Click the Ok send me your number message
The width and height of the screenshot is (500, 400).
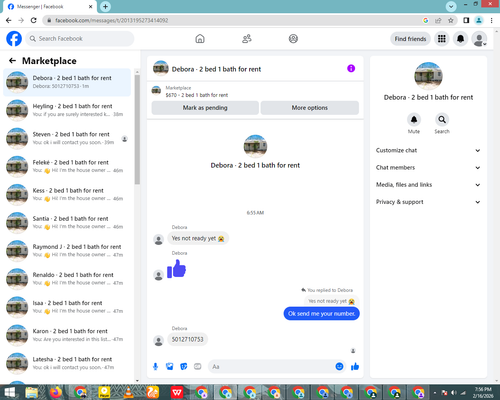click(x=322, y=314)
